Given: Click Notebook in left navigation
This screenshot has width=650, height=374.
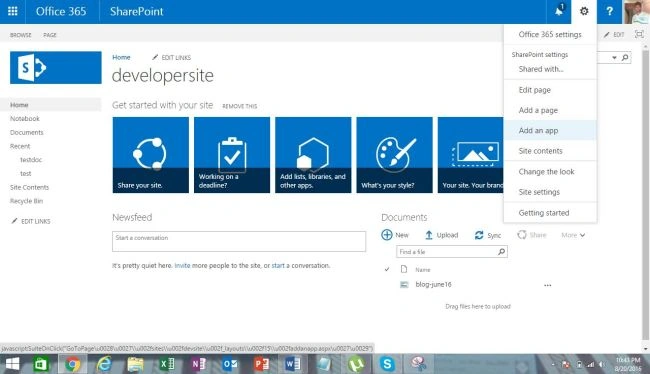Looking at the screenshot, I should click(25, 119).
